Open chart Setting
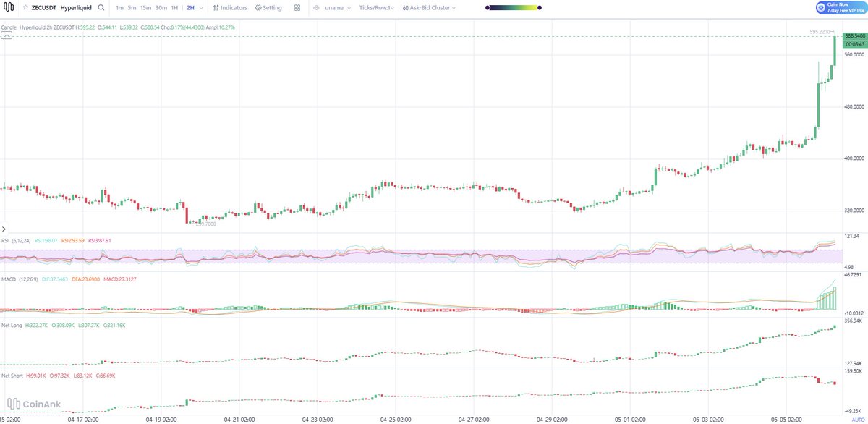 pos(268,8)
